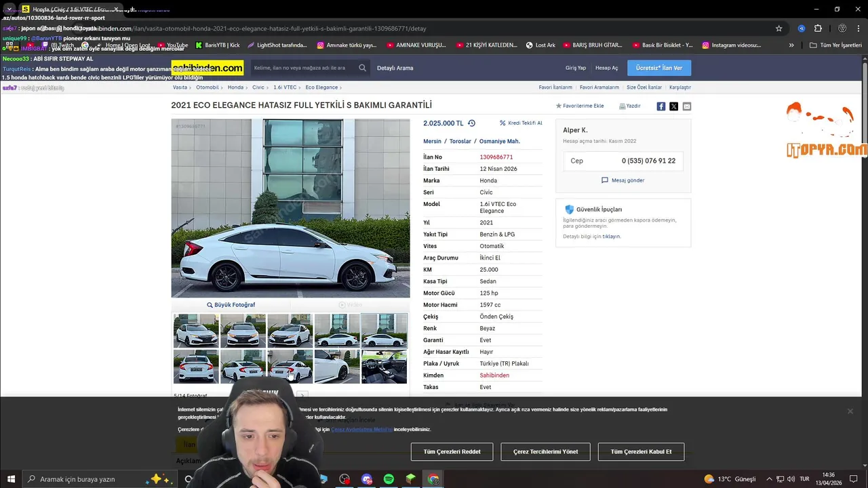Click Çerez Tercihlerimi Yönet button
Image resolution: width=868 pixels, height=488 pixels.
tap(545, 451)
